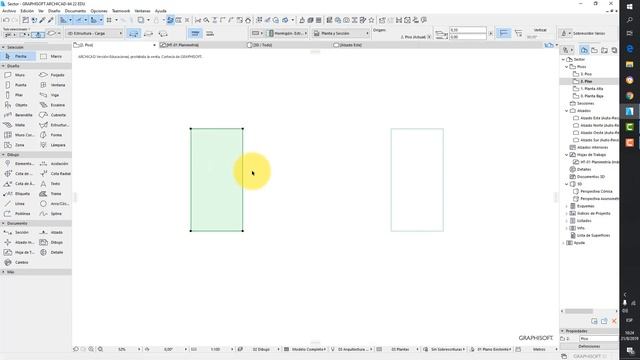640x360 pixels.
Task: Expand the Esquemas tree node
Action: [567, 206]
